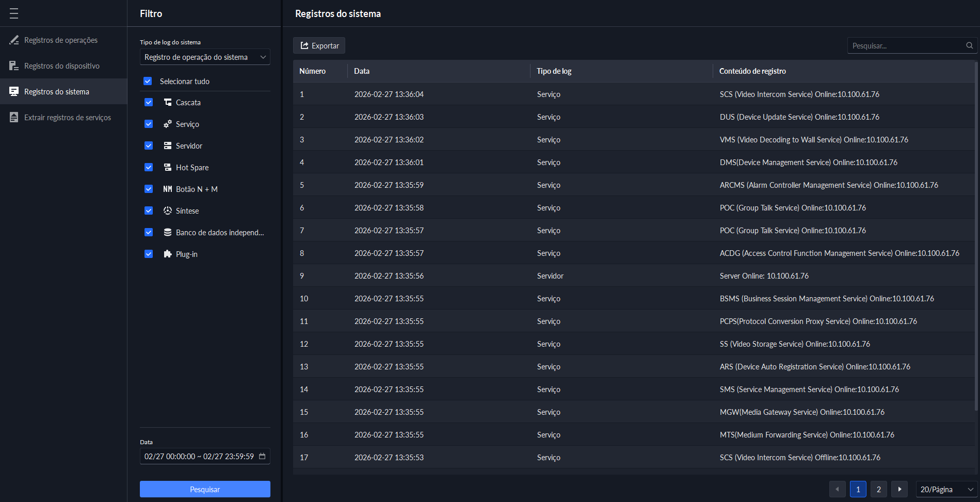Click the Cascata filter icon
The image size is (980, 502).
click(168, 102)
